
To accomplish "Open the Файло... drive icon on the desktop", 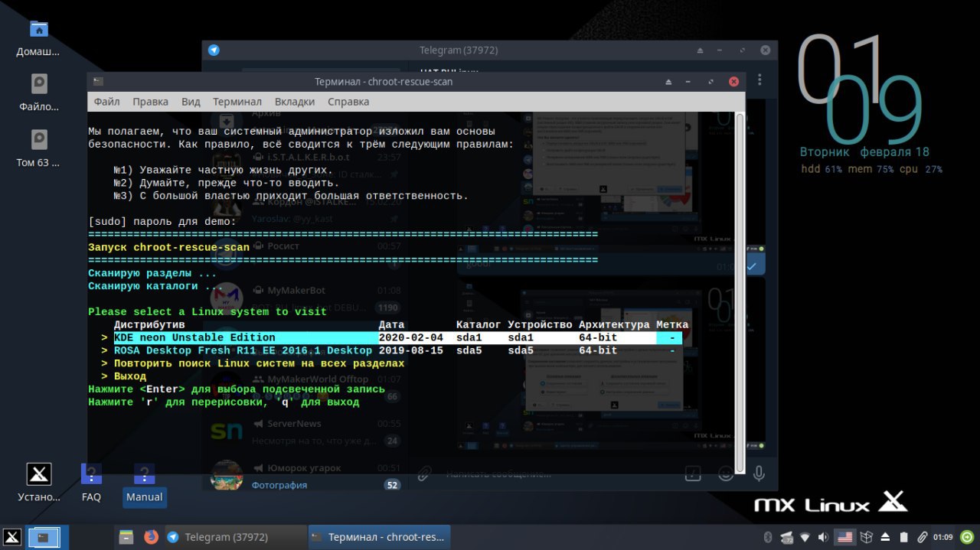I will pyautogui.click(x=38, y=93).
